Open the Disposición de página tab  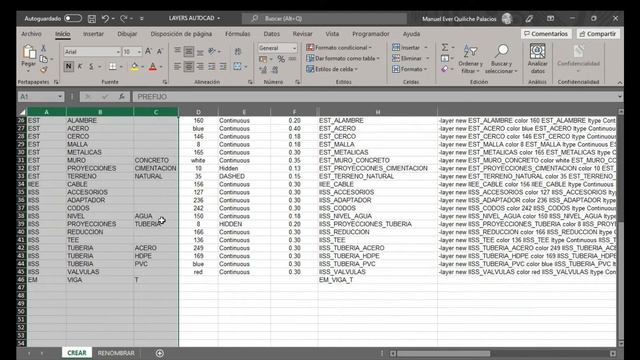[181, 34]
